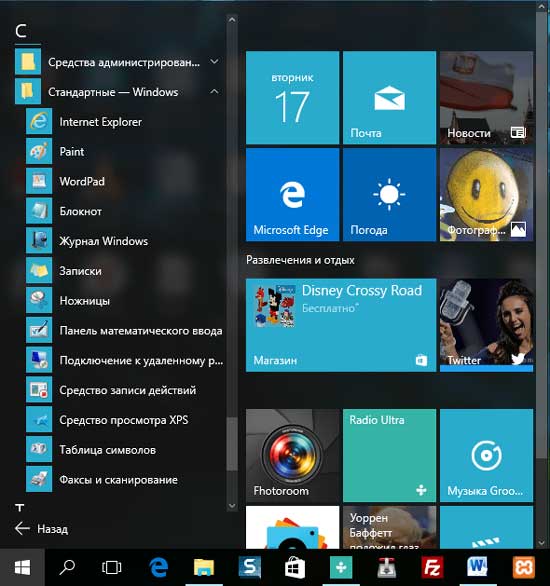The image size is (550, 586).
Task: Click the letter C group header
Action: tap(21, 31)
